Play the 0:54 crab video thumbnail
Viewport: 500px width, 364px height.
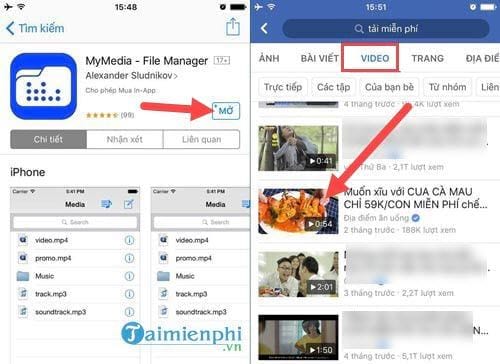point(298,211)
